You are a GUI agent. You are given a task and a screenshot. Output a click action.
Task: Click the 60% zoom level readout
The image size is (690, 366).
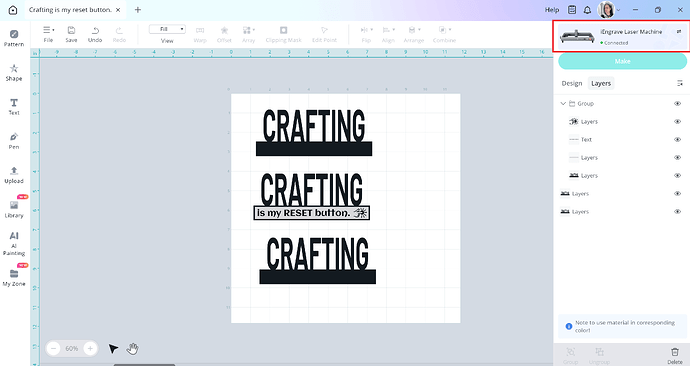[72, 348]
